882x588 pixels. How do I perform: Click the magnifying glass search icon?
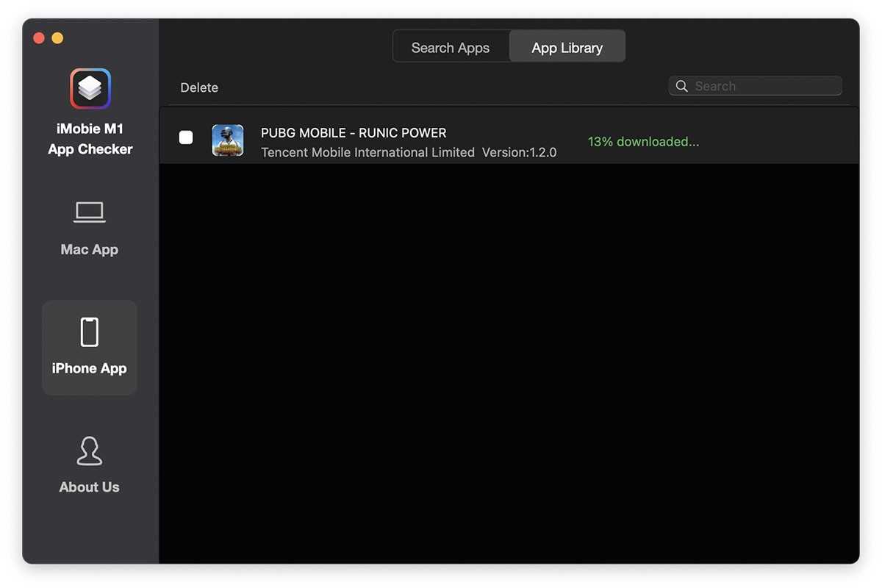(x=682, y=86)
